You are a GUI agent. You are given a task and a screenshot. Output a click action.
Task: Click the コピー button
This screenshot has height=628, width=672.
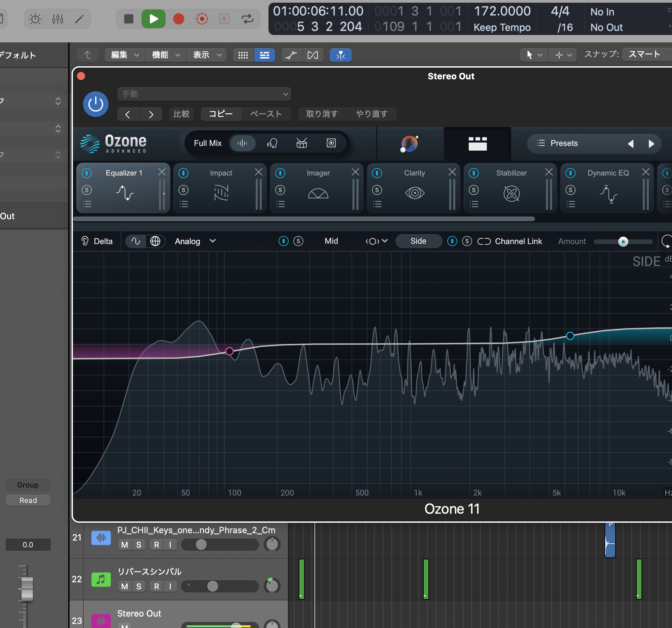pyautogui.click(x=221, y=114)
